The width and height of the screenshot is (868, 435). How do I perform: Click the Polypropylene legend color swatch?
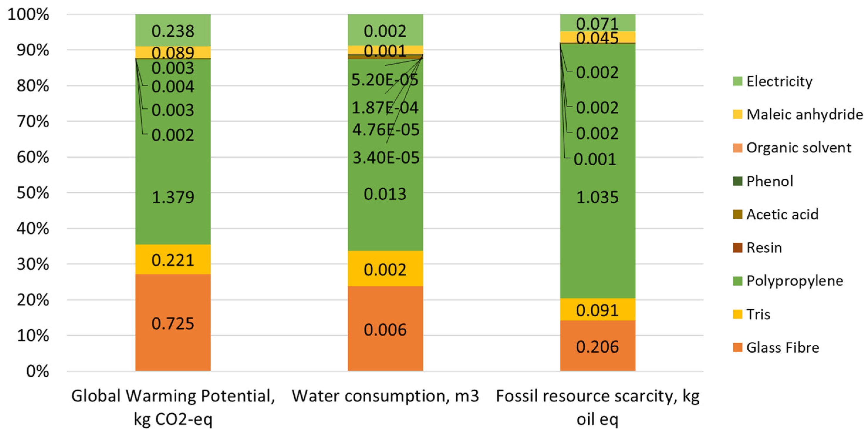coord(738,281)
